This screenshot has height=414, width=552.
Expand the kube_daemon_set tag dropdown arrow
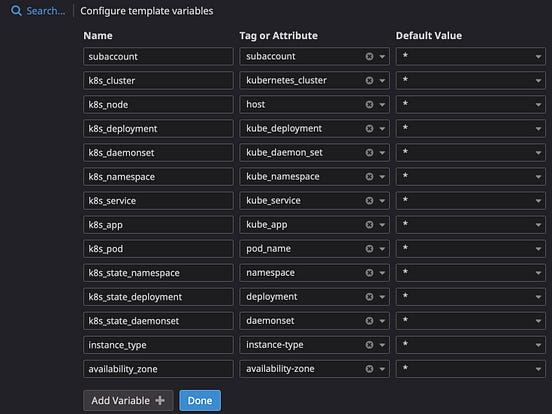point(382,153)
